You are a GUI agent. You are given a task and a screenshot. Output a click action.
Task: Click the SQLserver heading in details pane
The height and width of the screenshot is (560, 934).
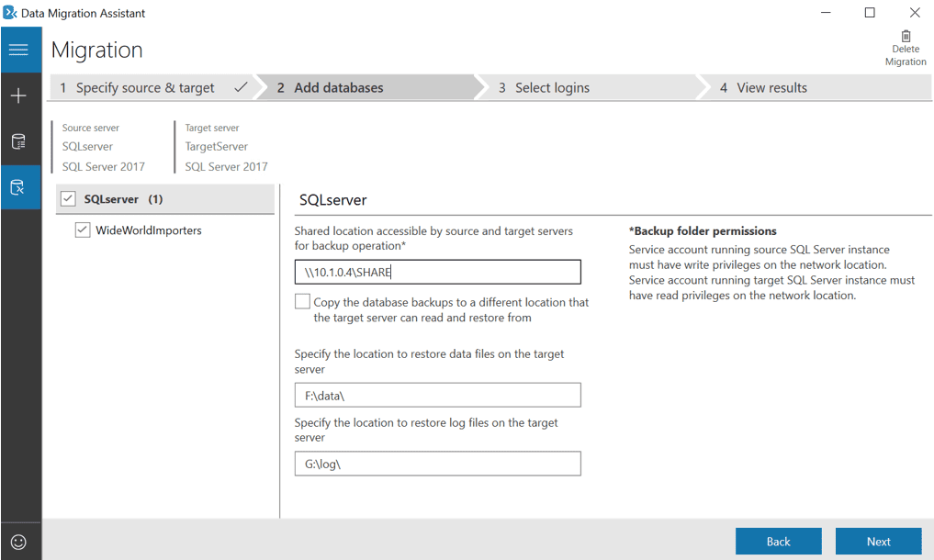[x=333, y=200]
